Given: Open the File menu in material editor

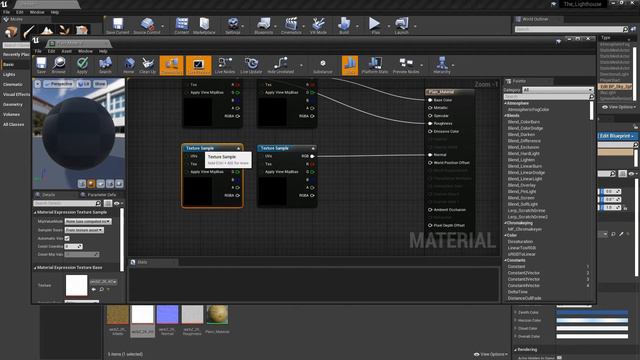Looking at the screenshot, I should pyautogui.click(x=38, y=51).
